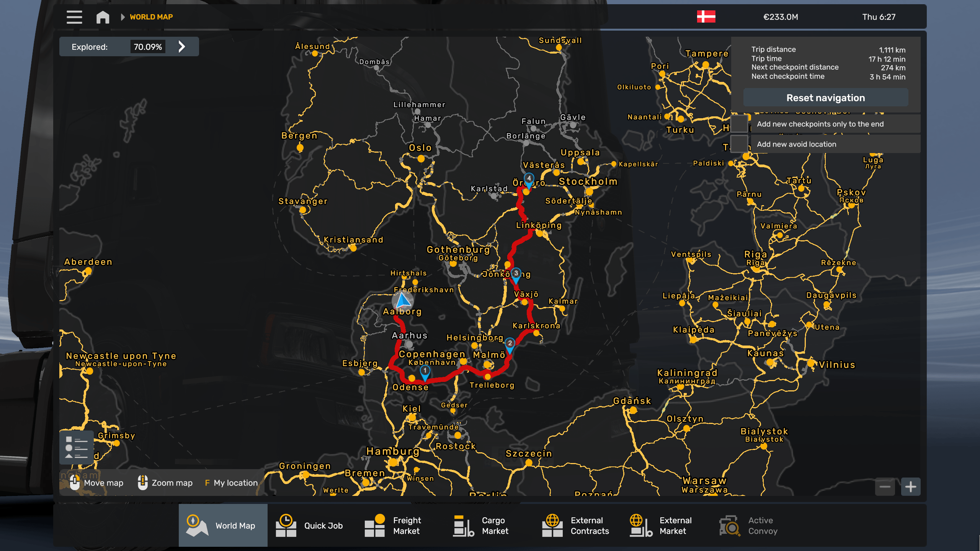Enable add new checkpoints only to end

(740, 124)
